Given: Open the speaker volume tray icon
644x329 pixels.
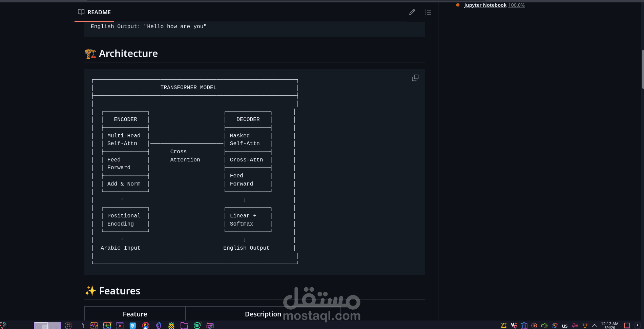Looking at the screenshot, I should pos(544,326).
